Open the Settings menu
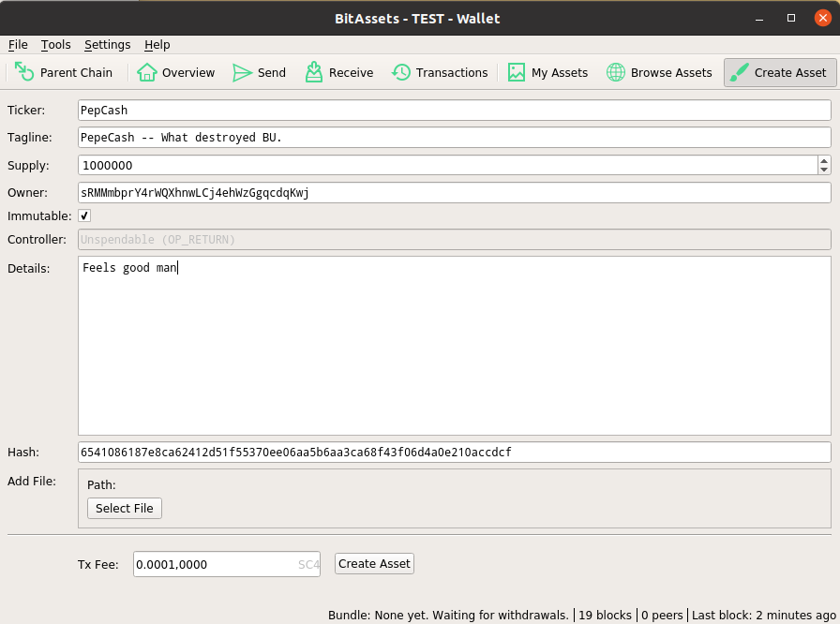Image resolution: width=840 pixels, height=624 pixels. (107, 44)
